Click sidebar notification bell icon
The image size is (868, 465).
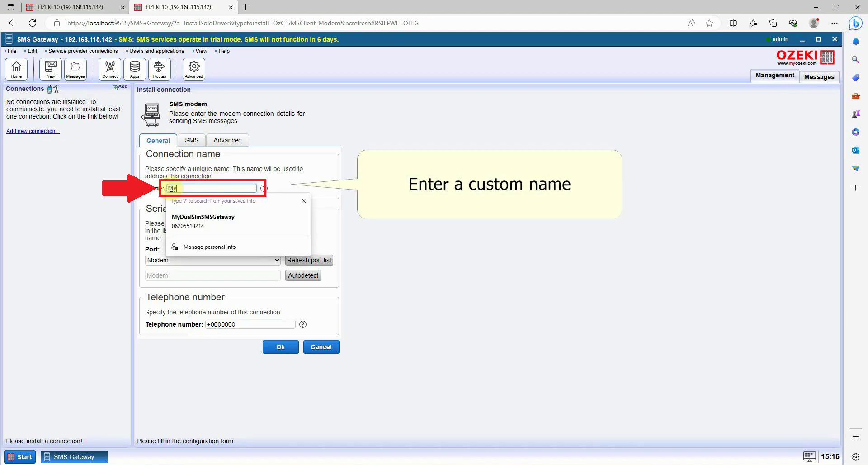[855, 42]
